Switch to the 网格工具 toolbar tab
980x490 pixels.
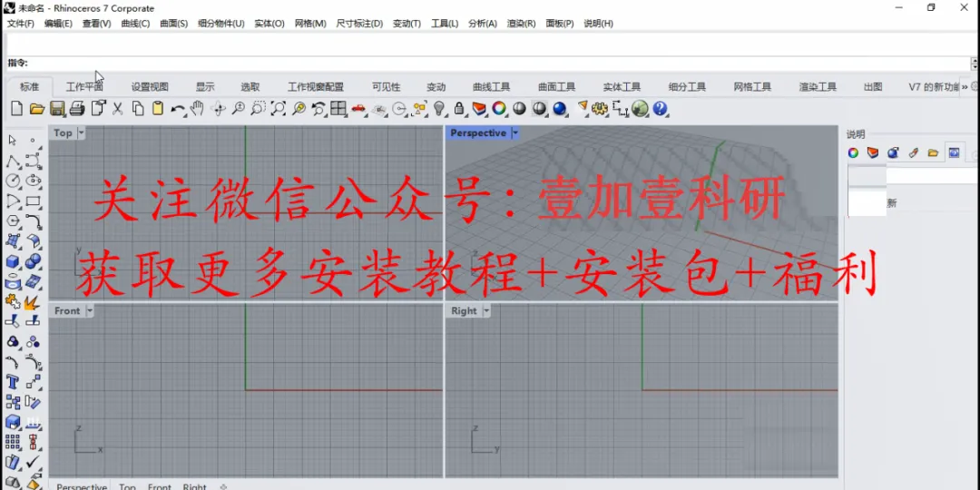[x=752, y=87]
